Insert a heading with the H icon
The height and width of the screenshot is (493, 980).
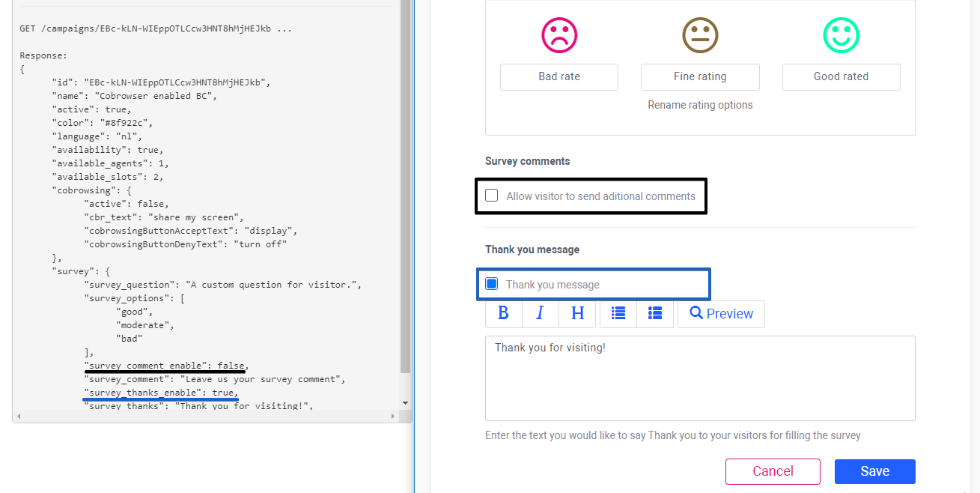pos(577,313)
